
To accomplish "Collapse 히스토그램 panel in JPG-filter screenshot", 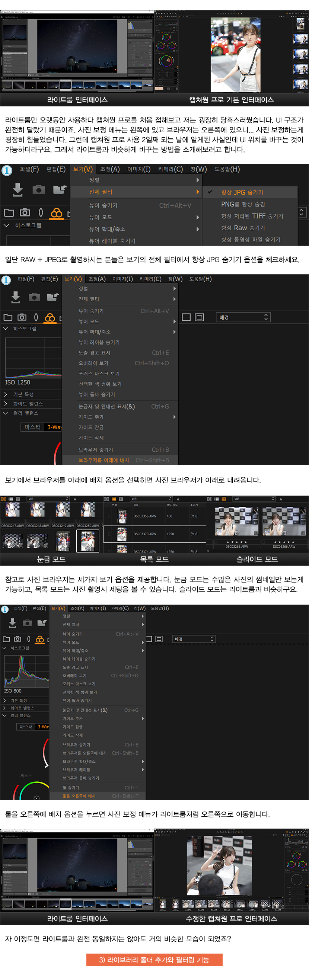I will (6, 225).
